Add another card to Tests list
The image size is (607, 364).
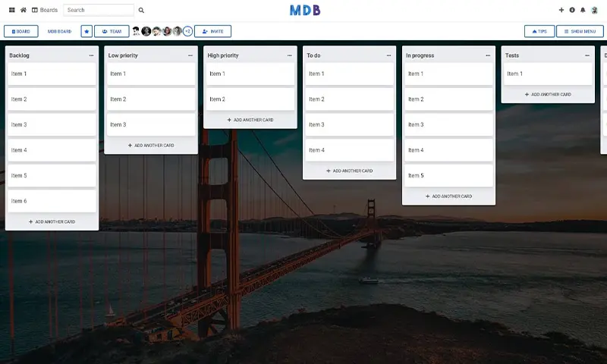(x=548, y=95)
